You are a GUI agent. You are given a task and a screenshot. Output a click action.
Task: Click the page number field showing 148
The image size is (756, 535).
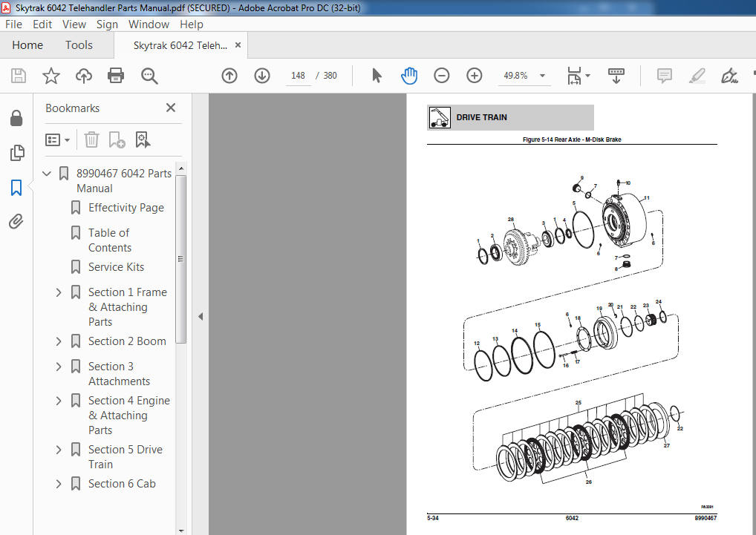(298, 76)
